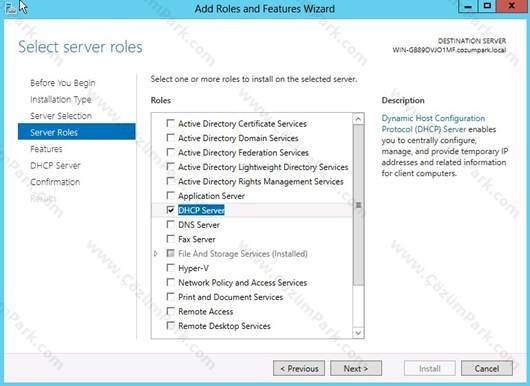Enable the Application Server role checkbox

point(171,196)
